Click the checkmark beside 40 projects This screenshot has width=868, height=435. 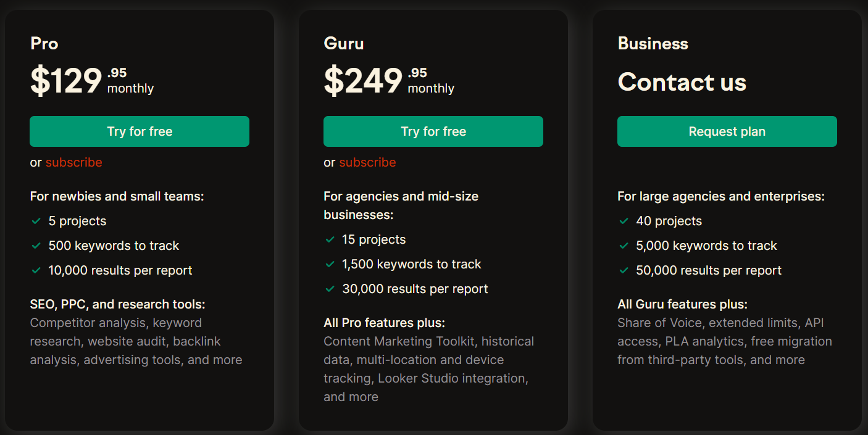pos(624,221)
